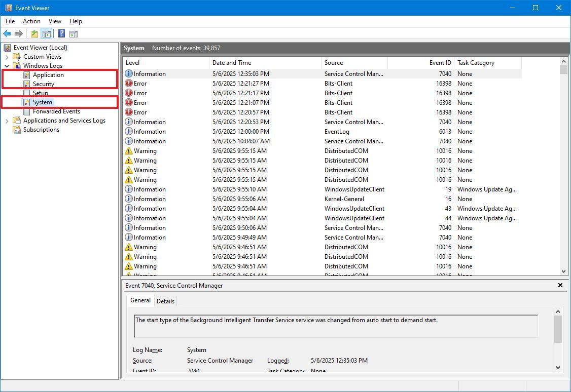The image size is (571, 392).
Task: Click the Help toolbar icon
Action: click(61, 33)
